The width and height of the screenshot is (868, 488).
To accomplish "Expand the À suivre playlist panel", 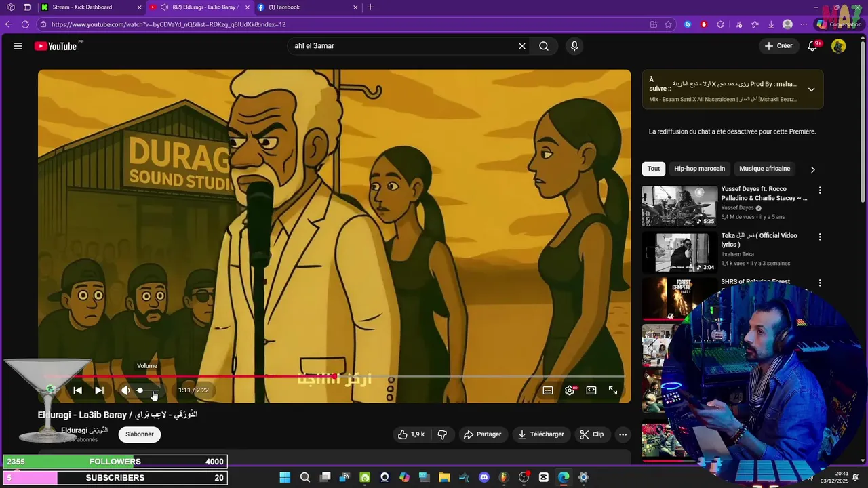I will (x=811, y=89).
